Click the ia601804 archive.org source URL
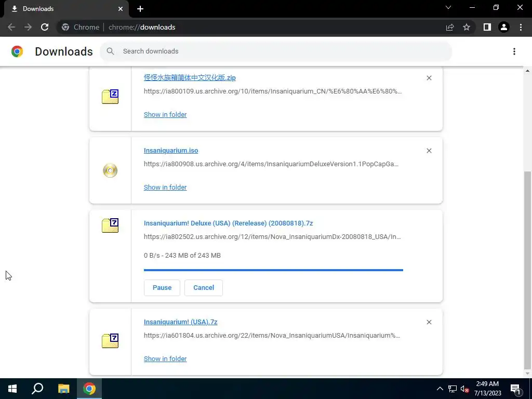The height and width of the screenshot is (399, 532). [x=272, y=336]
